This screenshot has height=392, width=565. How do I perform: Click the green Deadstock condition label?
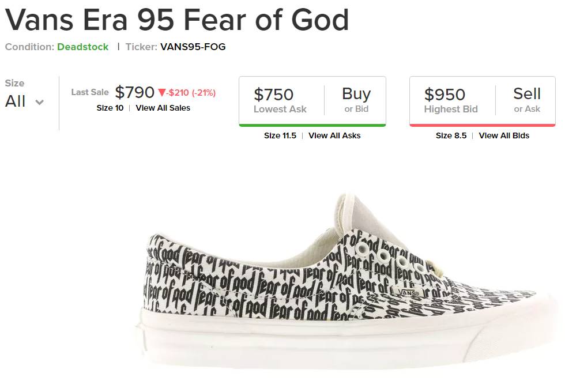point(82,47)
